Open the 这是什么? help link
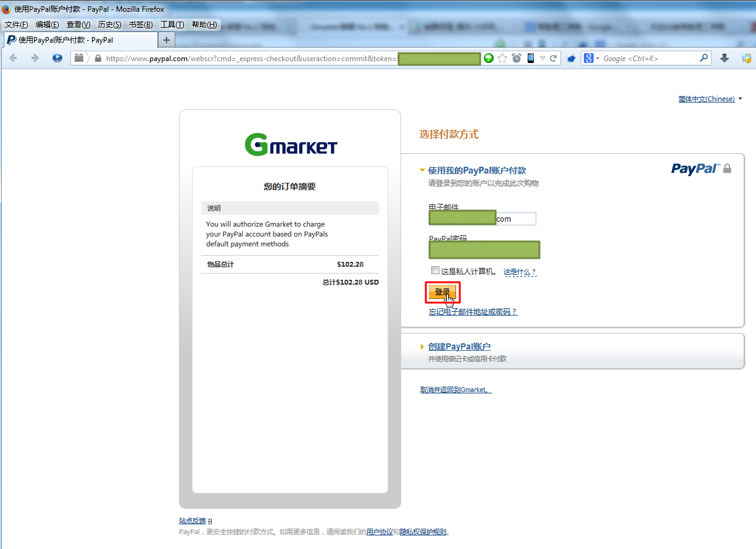Viewport: 756px width, 549px height. point(520,272)
